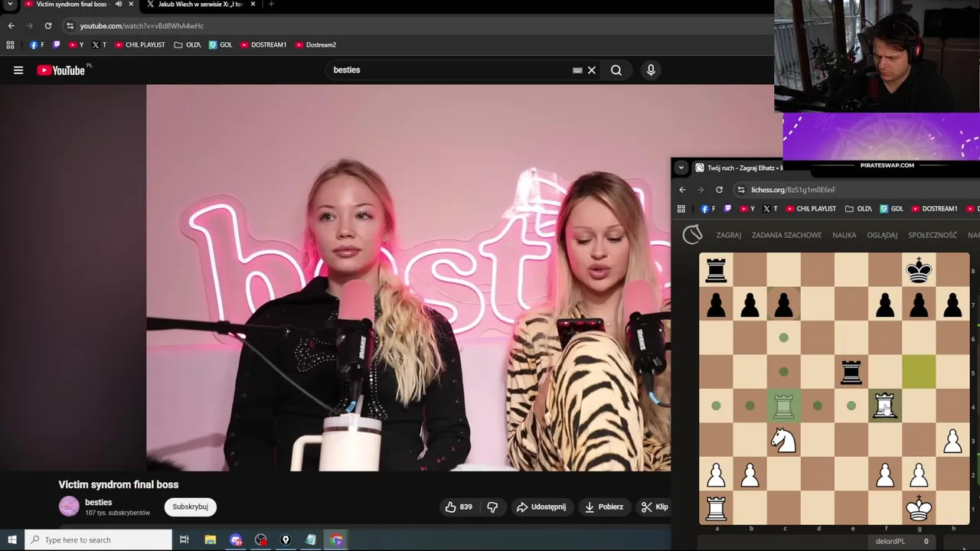
Task: Open lichess home via horse logo
Action: pos(692,234)
